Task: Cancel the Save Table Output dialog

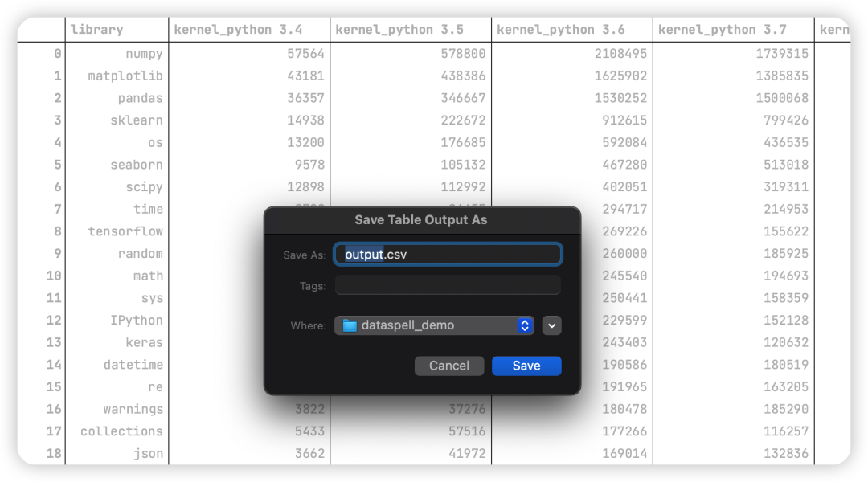Action: (449, 366)
